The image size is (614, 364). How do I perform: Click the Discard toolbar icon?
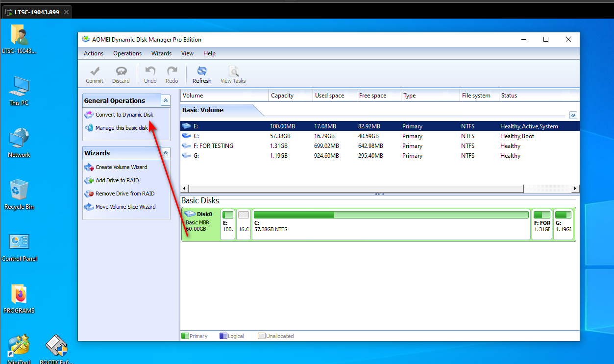121,71
